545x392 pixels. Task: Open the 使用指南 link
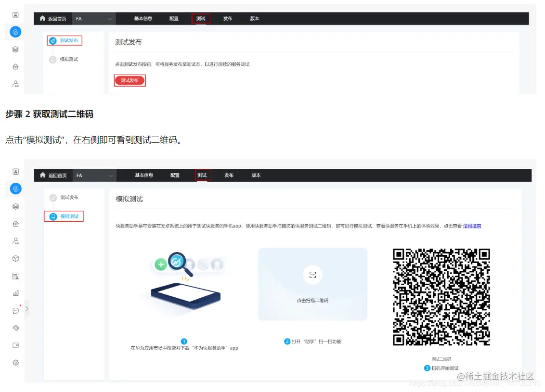[472, 226]
